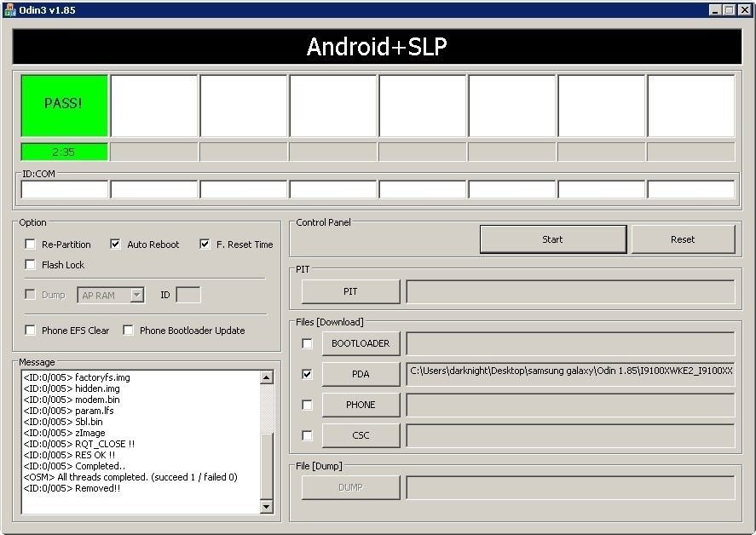The width and height of the screenshot is (756, 535).
Task: Click the Reset button
Action: coord(683,239)
